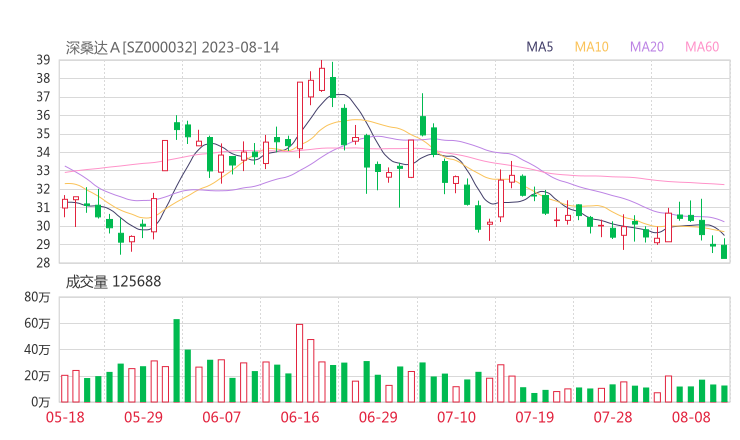Click the 28 price axis label
This screenshot has width=740, height=440.
click(x=43, y=263)
